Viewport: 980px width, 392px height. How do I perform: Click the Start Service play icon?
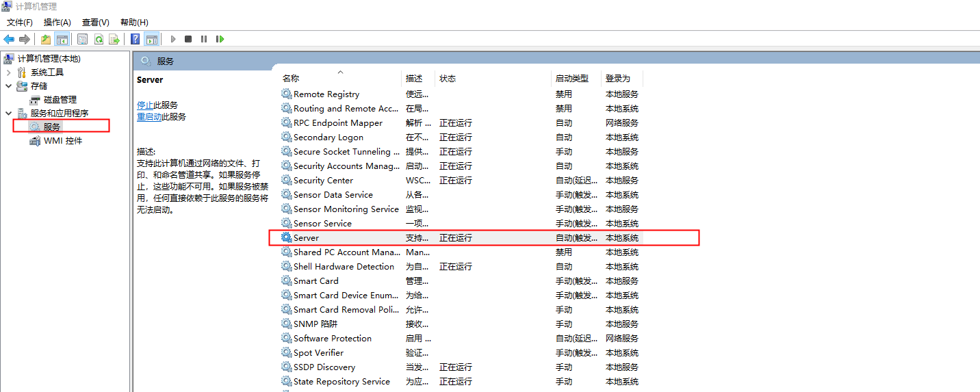pos(173,39)
